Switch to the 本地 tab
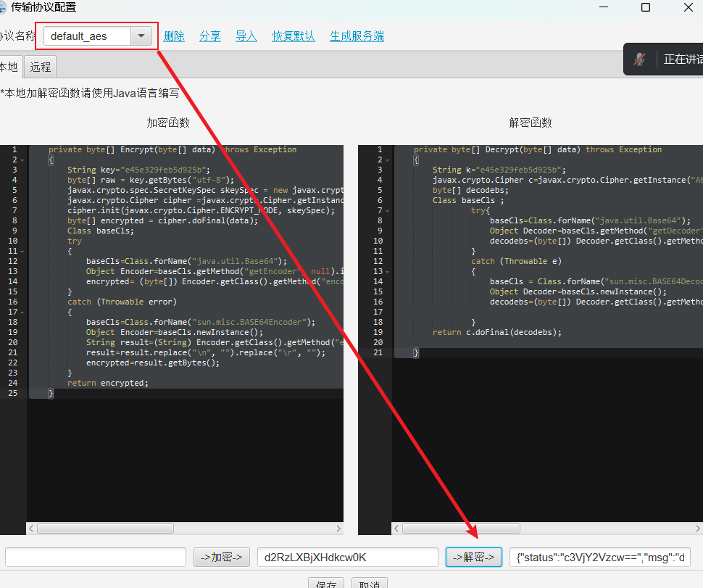703x588 pixels. tap(9, 67)
